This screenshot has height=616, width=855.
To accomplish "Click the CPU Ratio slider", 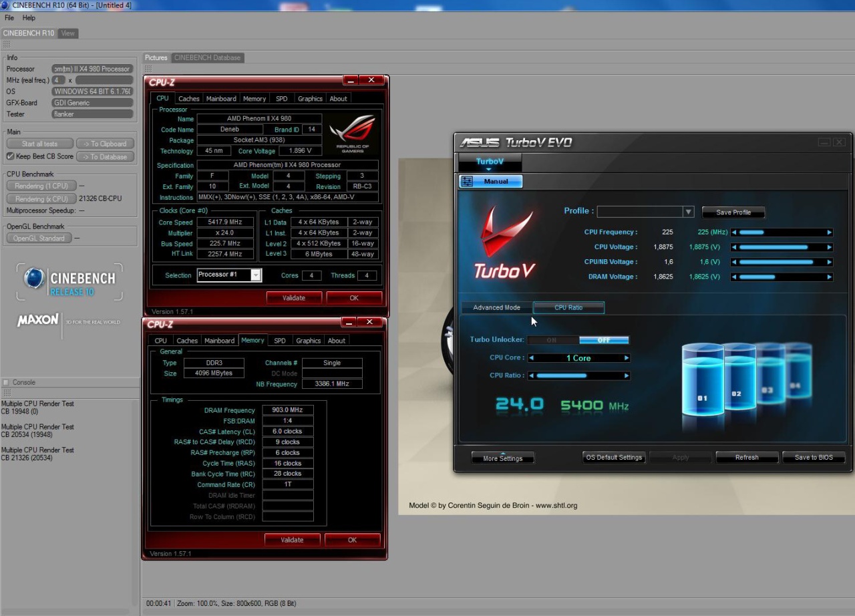I will (579, 375).
